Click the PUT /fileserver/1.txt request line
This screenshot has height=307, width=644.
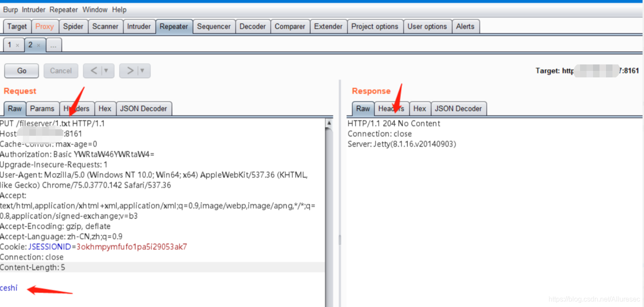(52, 124)
